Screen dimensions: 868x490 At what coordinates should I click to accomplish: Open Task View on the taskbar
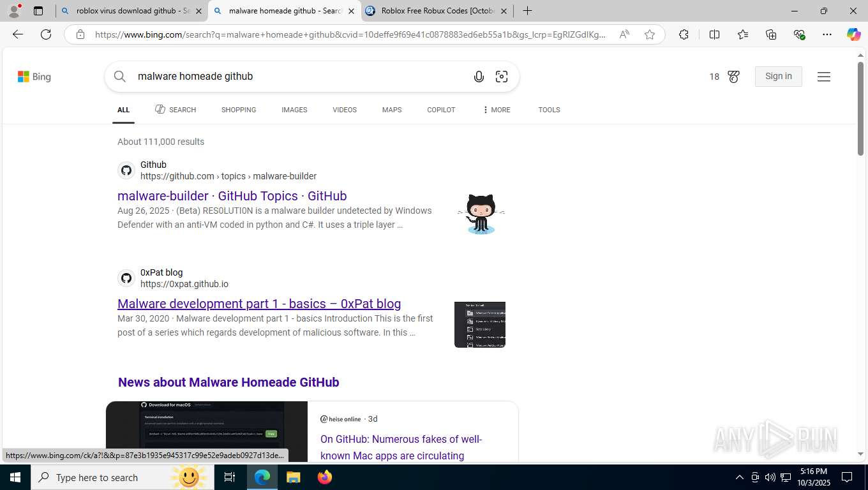[x=230, y=477]
